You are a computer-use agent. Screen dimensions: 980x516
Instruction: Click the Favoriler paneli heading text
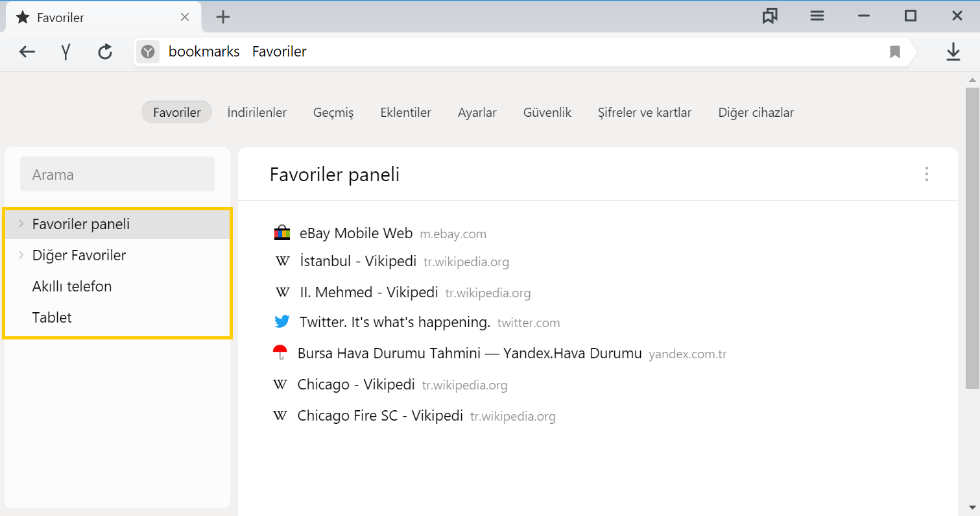click(x=335, y=174)
